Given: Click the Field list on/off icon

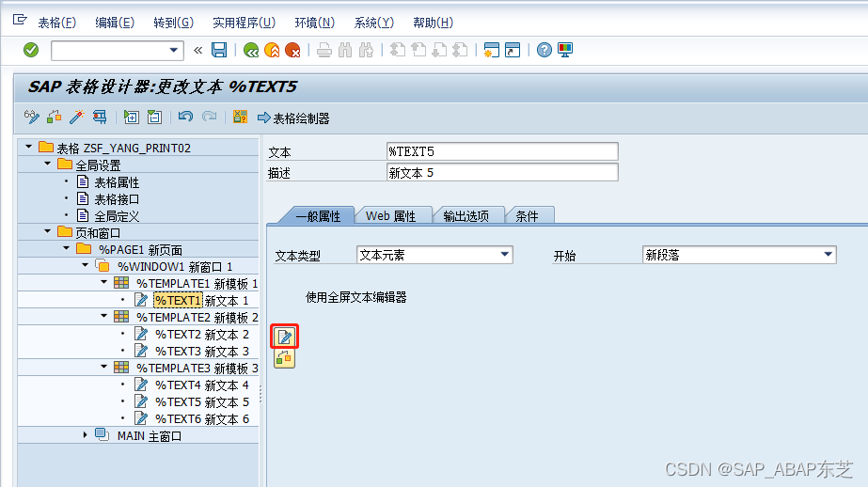Looking at the screenshot, I should (x=240, y=117).
